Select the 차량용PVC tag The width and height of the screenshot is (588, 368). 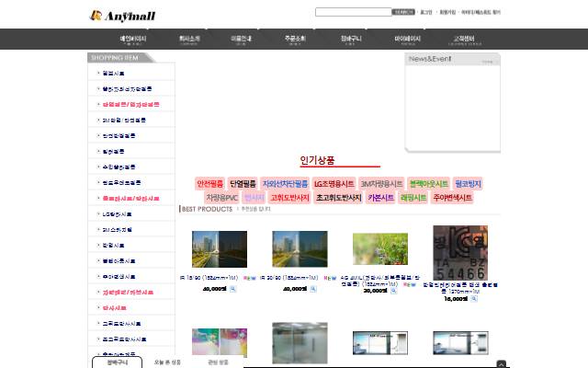pos(222,198)
